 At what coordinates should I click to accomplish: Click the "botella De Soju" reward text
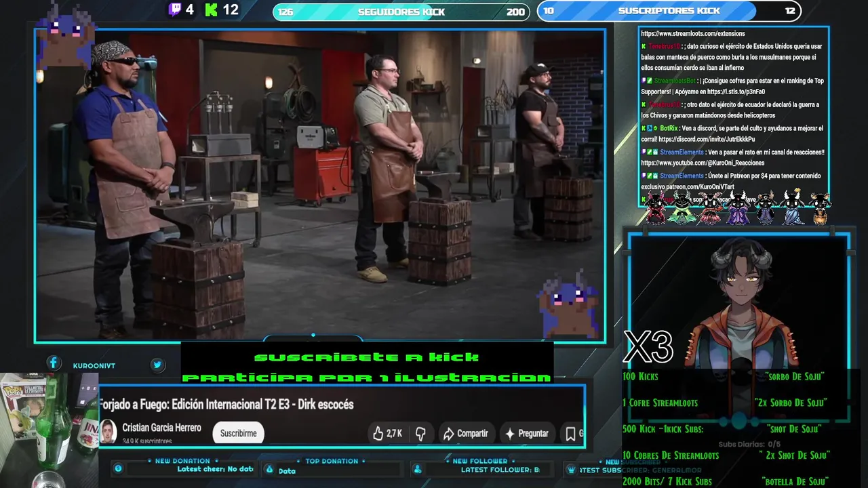(795, 482)
